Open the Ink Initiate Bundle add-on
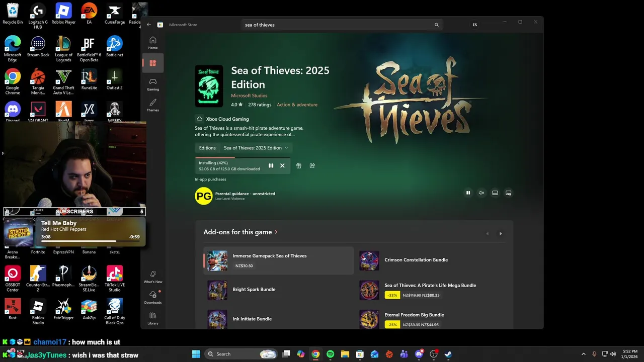 279,319
